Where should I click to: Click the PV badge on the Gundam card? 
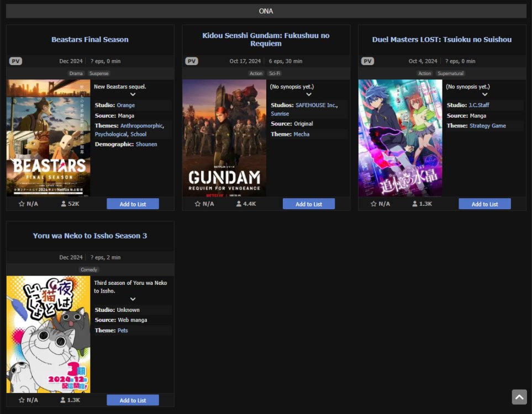point(192,61)
